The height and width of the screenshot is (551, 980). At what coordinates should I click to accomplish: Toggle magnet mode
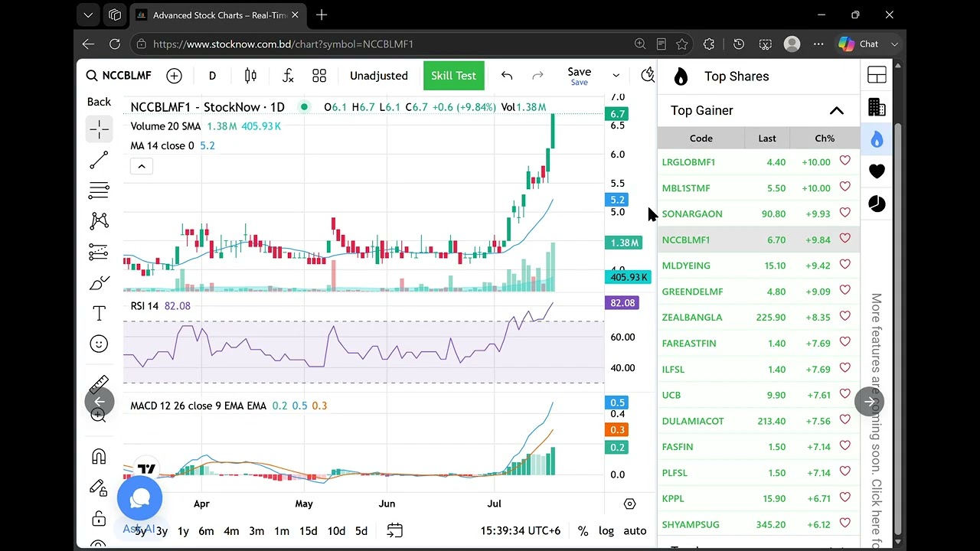99,457
